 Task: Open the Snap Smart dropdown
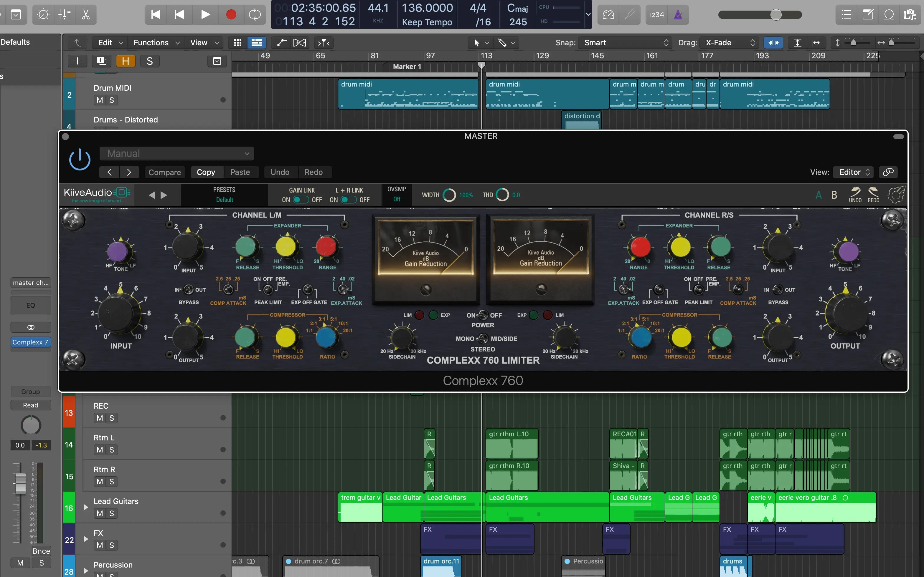tap(625, 43)
